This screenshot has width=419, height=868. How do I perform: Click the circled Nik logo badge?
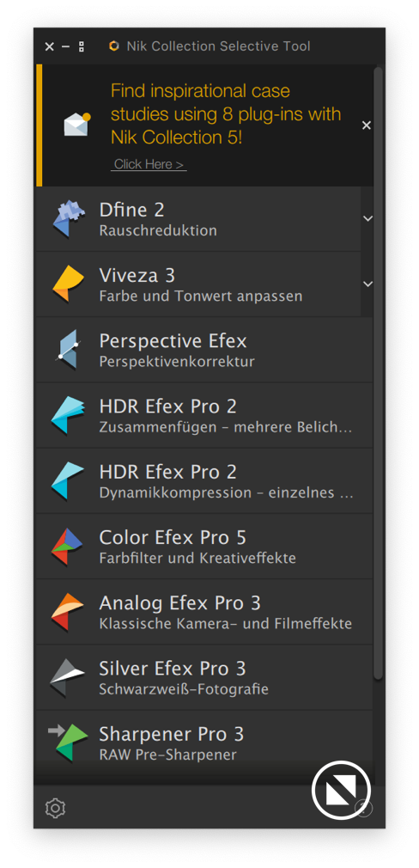(341, 790)
